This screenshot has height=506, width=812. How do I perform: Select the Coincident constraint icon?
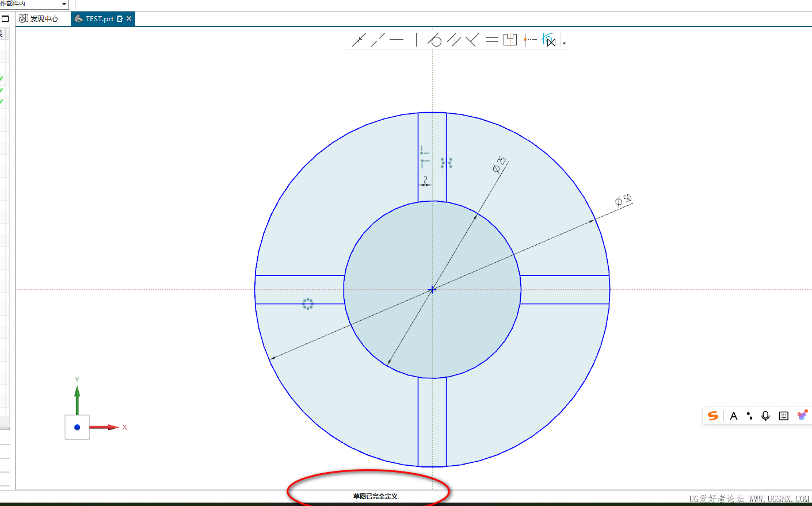[x=359, y=40]
